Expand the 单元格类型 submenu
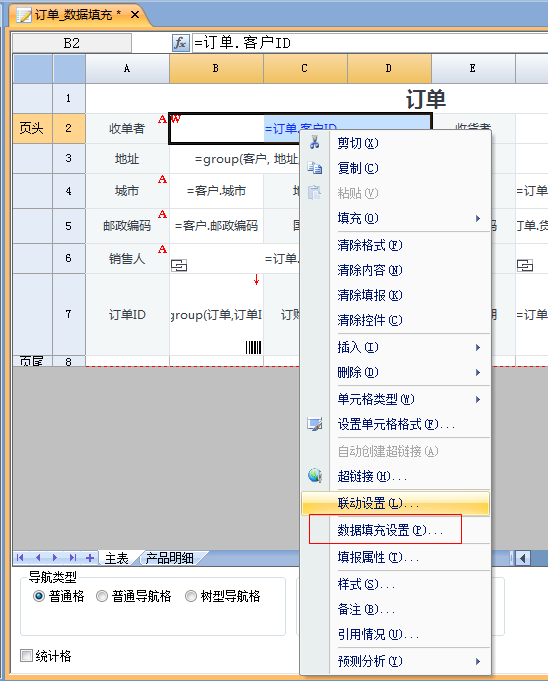This screenshot has width=548, height=681. [396, 399]
